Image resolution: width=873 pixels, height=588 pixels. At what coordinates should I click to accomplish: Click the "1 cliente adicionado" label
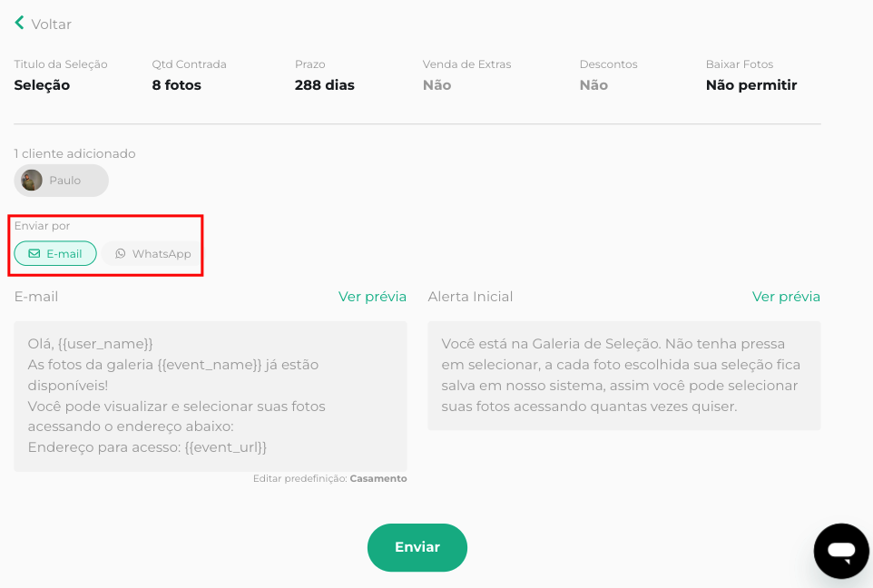point(74,154)
